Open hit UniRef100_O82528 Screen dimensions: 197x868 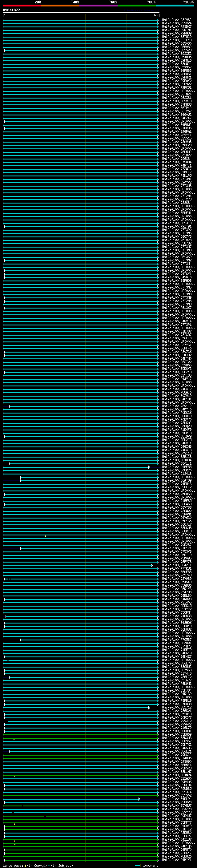pos(177,50)
